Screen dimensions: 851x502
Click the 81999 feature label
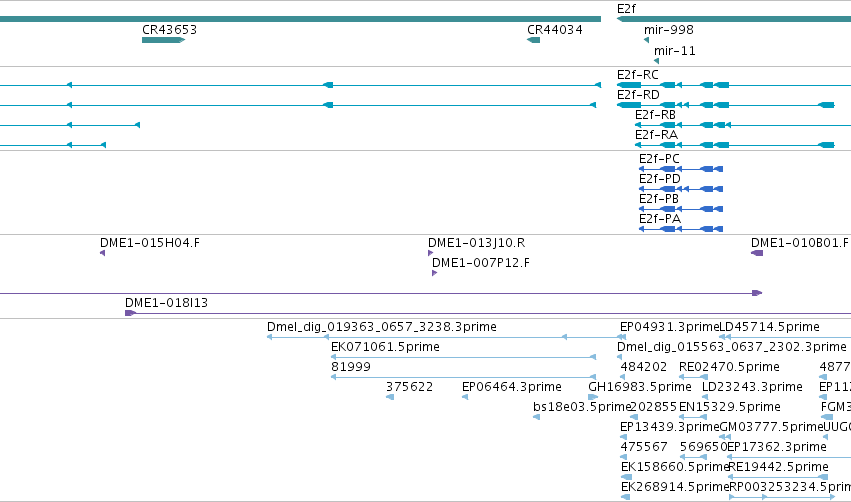[351, 367]
